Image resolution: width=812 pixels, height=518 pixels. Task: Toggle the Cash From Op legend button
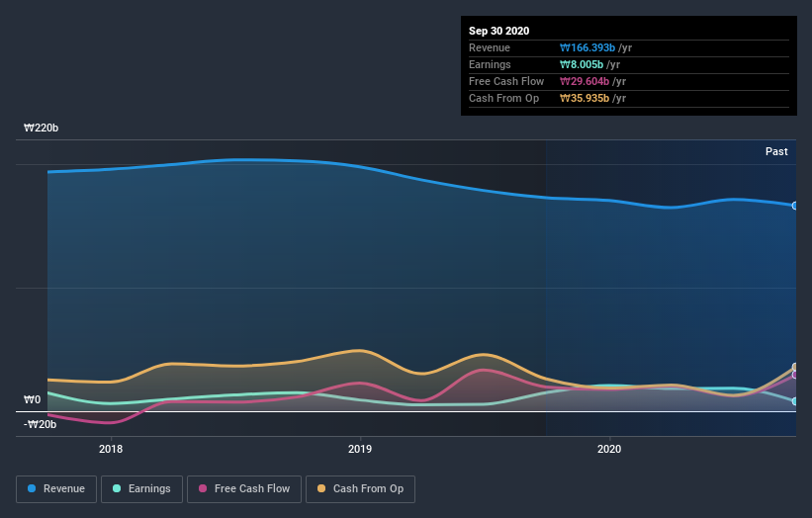[x=360, y=489]
